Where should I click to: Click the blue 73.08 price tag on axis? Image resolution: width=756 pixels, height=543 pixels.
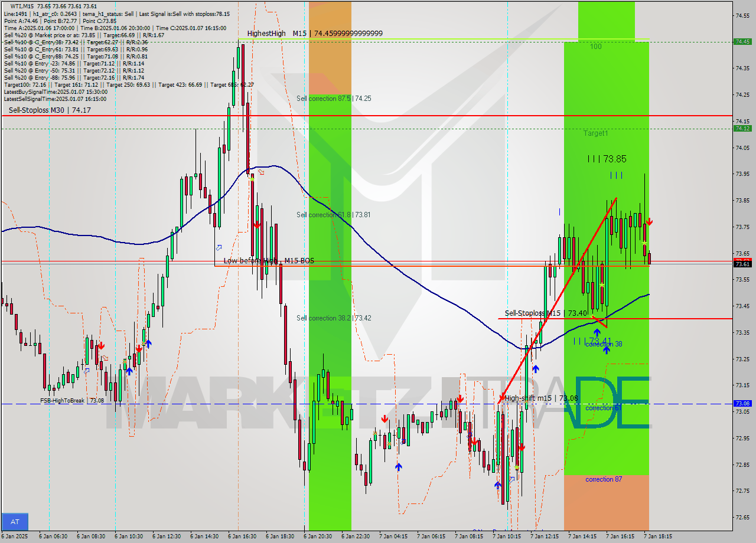[742, 403]
